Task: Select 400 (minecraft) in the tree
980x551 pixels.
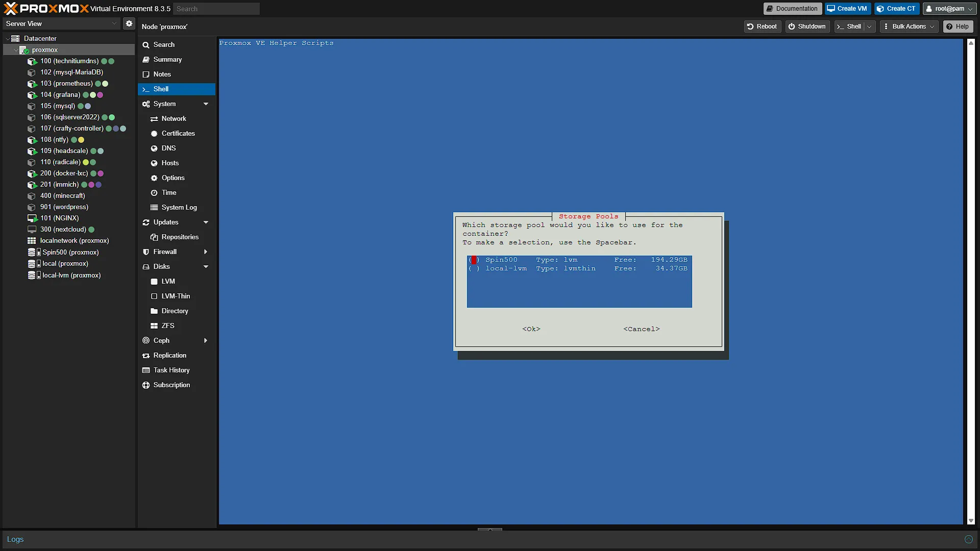Action: [x=69, y=196]
